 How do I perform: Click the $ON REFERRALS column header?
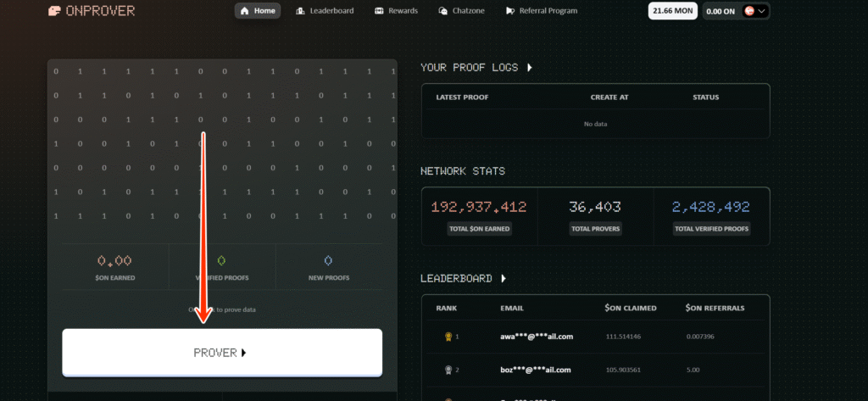click(x=715, y=308)
